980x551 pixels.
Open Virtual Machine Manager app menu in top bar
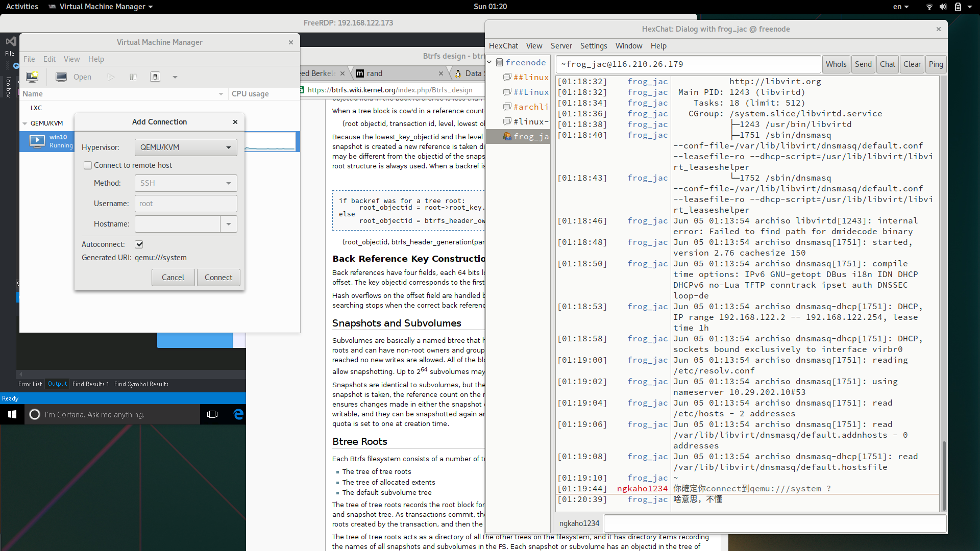pyautogui.click(x=101, y=7)
